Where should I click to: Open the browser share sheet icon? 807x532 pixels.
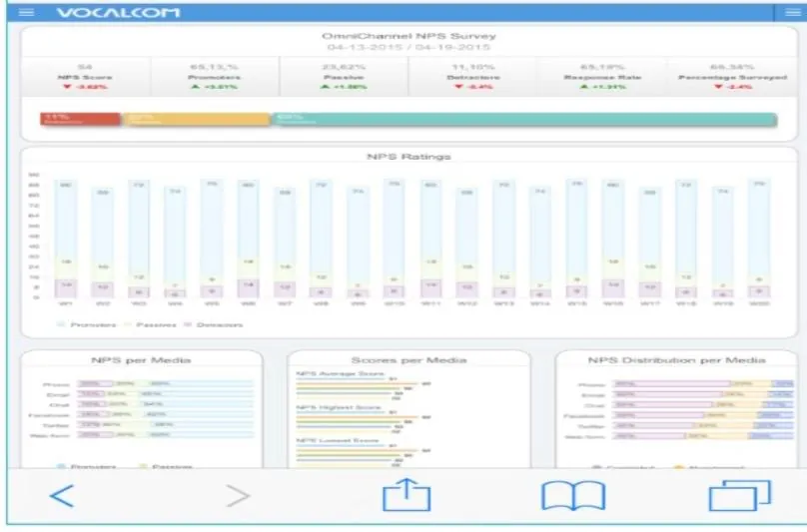(x=406, y=494)
